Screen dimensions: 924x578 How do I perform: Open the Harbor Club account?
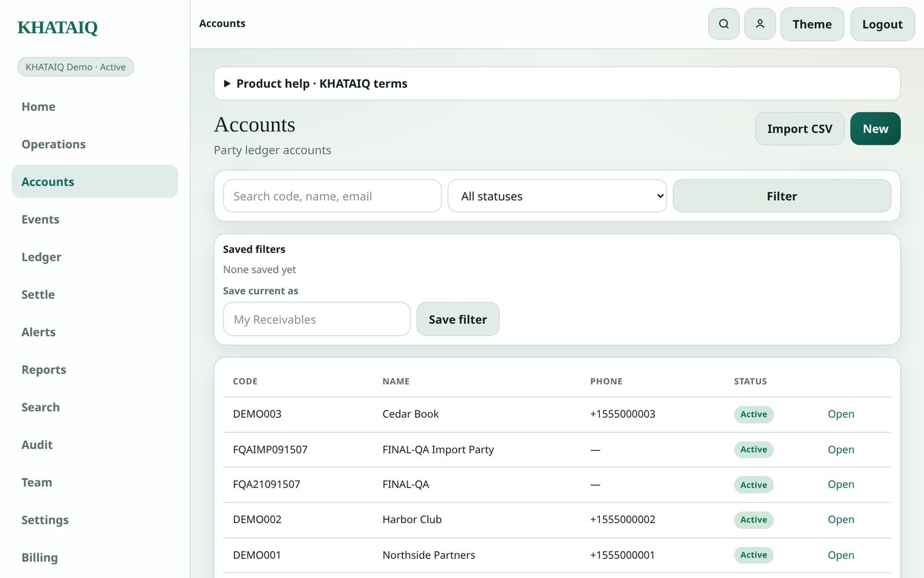pyautogui.click(x=841, y=520)
